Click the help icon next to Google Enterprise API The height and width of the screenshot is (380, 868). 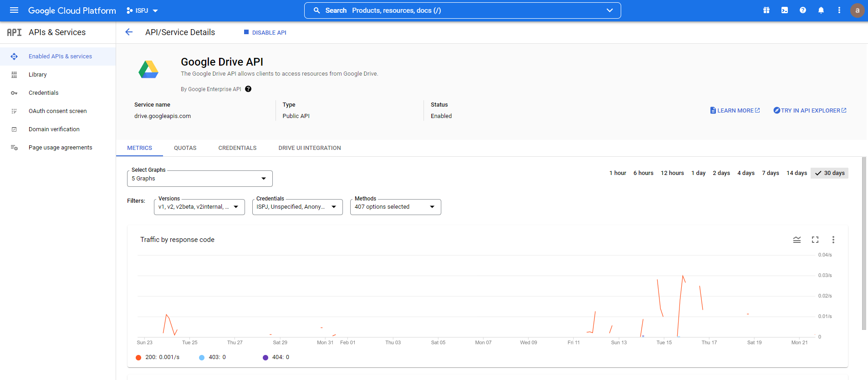click(x=248, y=89)
